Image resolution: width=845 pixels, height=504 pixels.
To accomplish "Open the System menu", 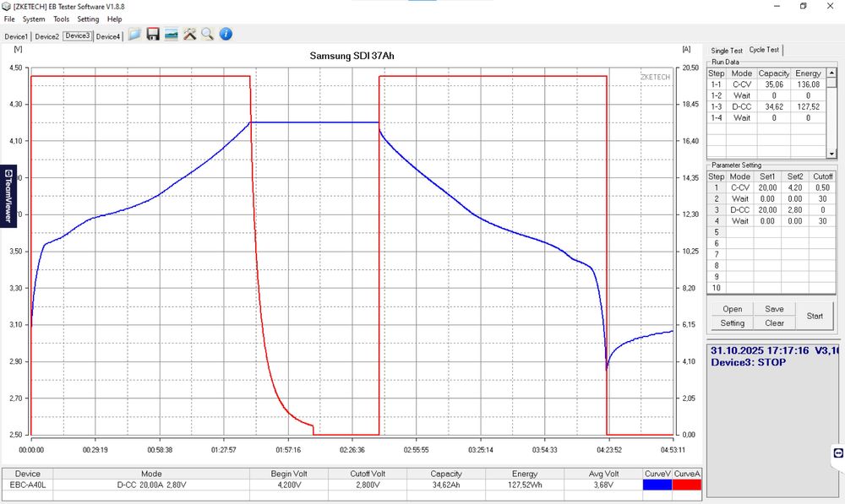I will coord(34,19).
